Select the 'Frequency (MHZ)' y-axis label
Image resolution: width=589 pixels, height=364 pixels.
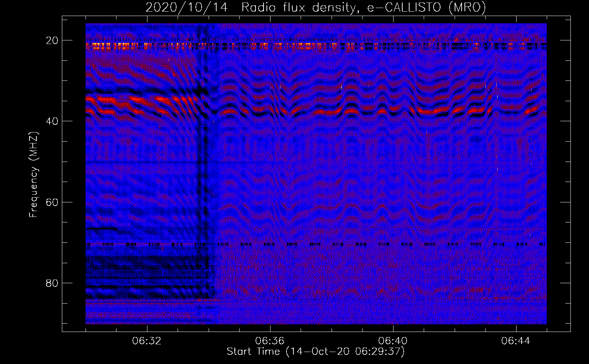[x=33, y=175]
